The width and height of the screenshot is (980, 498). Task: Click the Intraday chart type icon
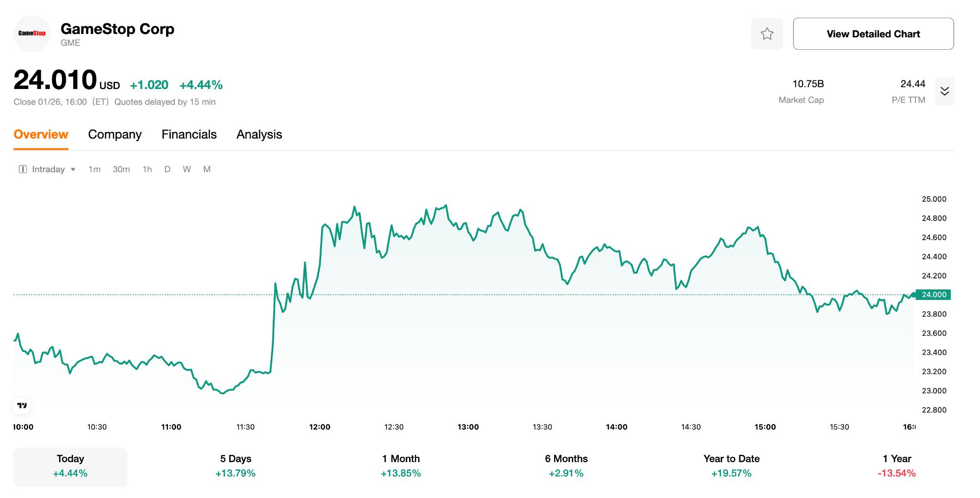[22, 169]
